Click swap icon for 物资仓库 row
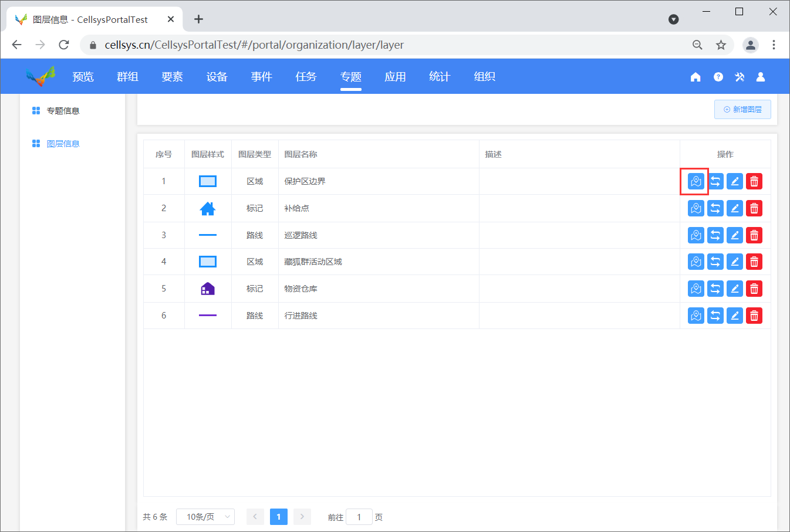The image size is (790, 532). coord(715,289)
